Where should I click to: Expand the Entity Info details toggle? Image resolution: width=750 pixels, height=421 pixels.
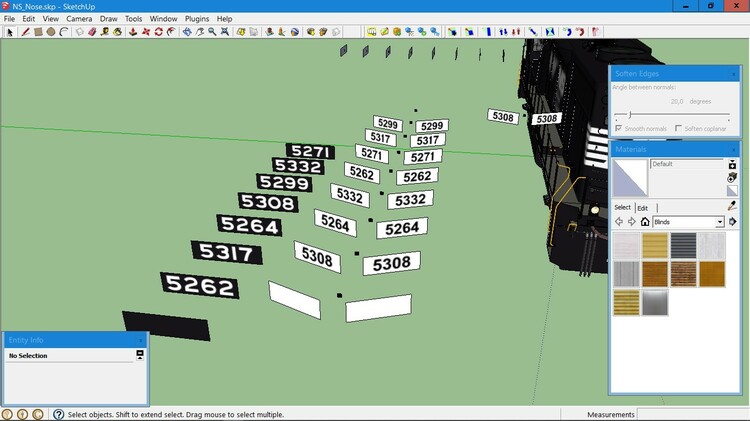(140, 355)
